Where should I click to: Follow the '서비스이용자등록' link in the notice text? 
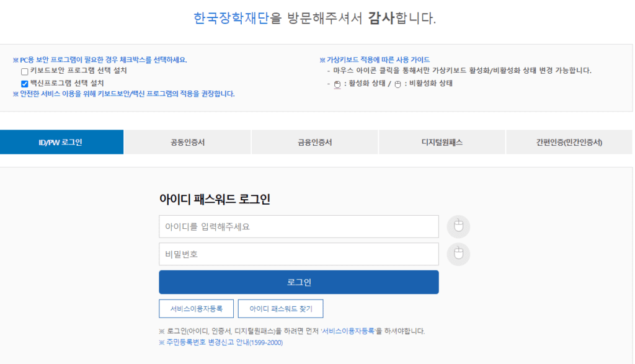pos(348,331)
